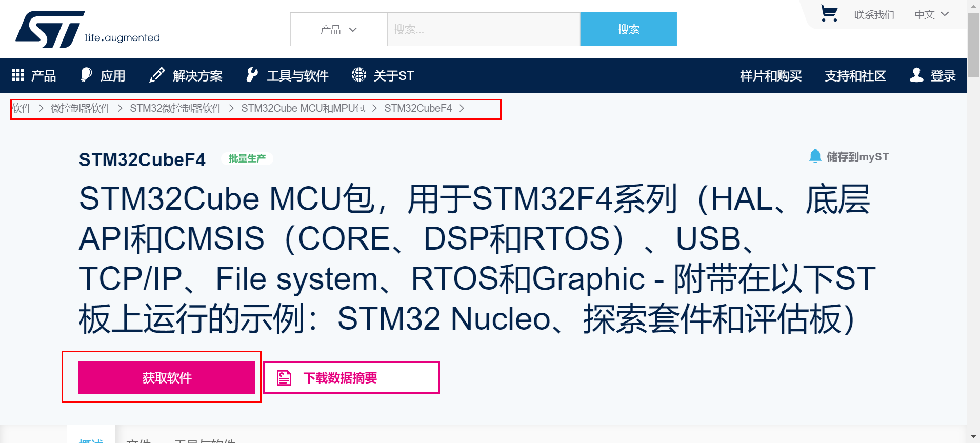
Task: Click 储存到myST link
Action: pyautogui.click(x=857, y=156)
